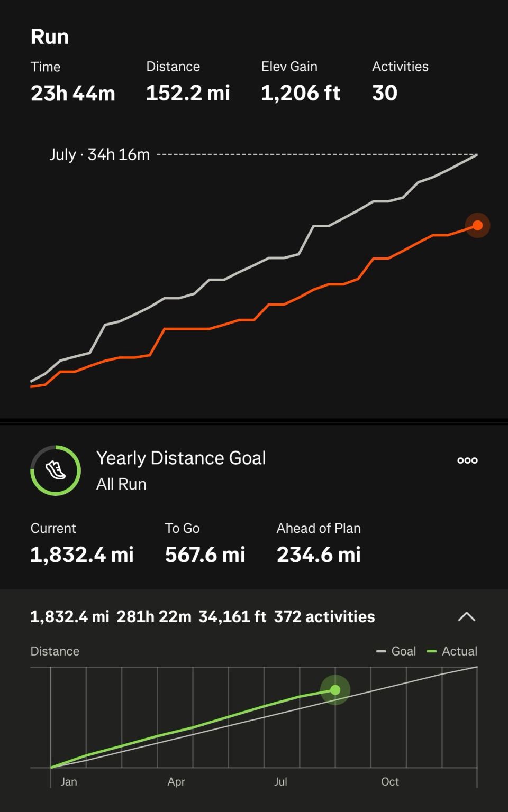Viewport: 508px width, 812px height.
Task: Tap the 372 activities summary text
Action: (x=324, y=616)
